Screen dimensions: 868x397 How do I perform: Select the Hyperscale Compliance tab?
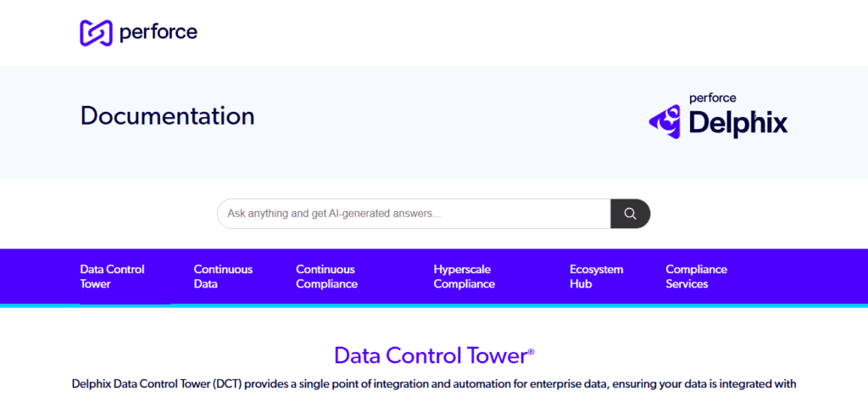(464, 277)
